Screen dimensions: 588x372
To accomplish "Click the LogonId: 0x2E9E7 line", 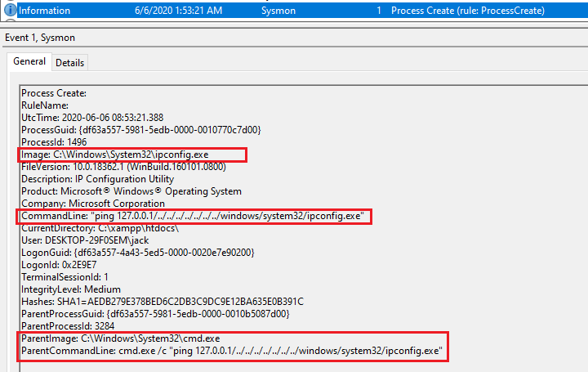I will tap(59, 265).
